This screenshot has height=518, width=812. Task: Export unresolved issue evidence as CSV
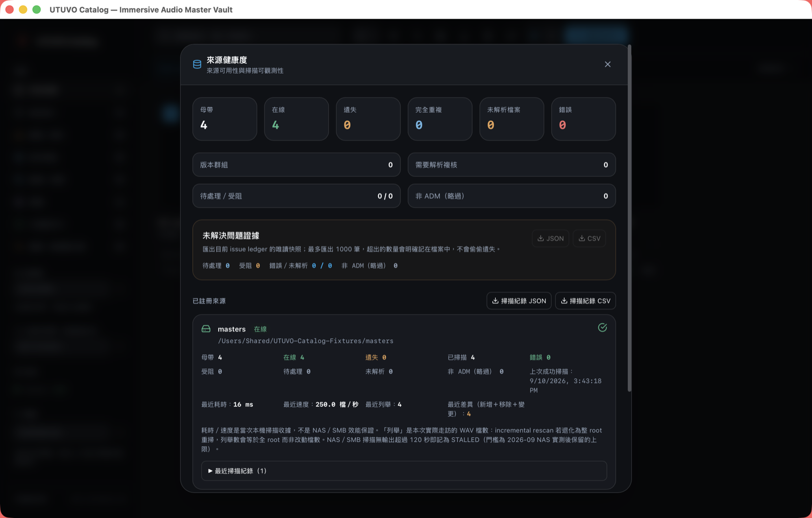click(x=589, y=238)
